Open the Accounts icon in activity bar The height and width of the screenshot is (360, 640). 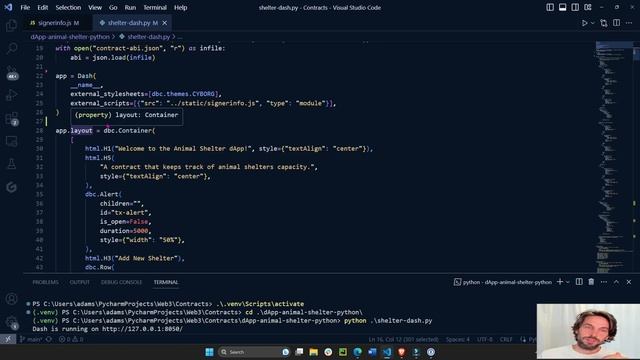pyautogui.click(x=11, y=299)
